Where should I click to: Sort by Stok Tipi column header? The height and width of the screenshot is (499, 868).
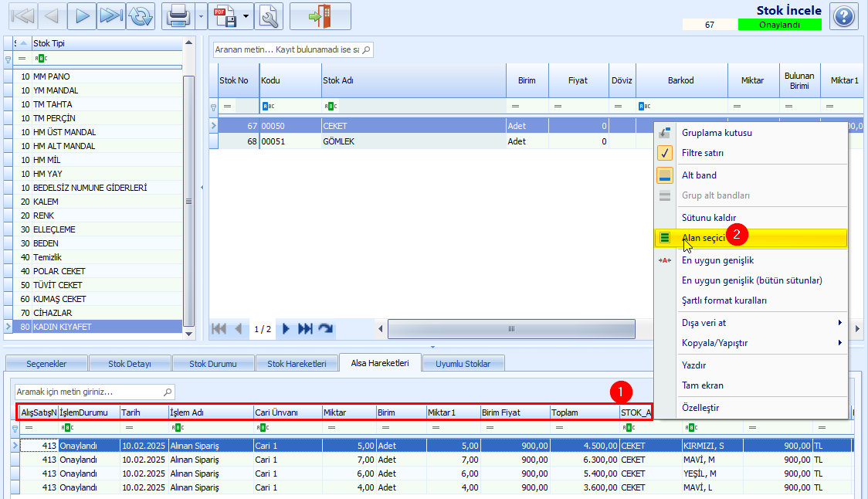click(x=107, y=43)
